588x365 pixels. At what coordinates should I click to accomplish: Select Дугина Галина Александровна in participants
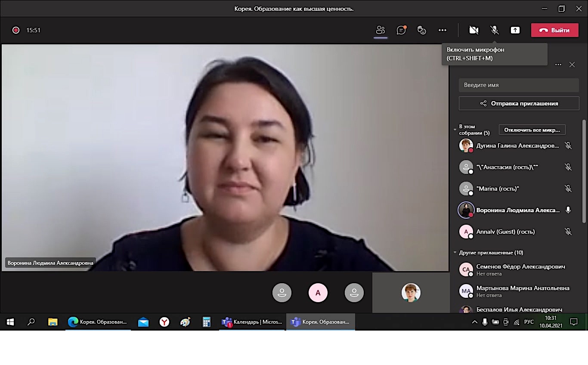click(x=517, y=145)
